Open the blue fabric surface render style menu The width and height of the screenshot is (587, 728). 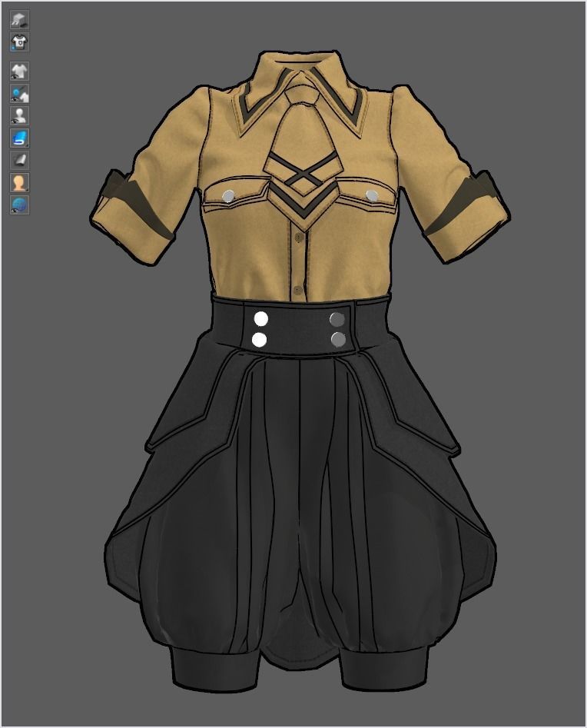19,138
